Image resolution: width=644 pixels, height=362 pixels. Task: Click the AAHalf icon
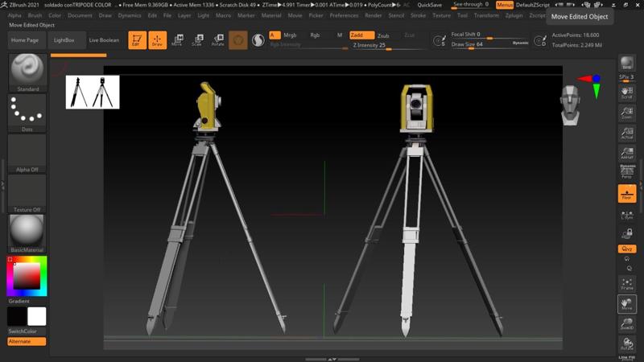click(627, 153)
